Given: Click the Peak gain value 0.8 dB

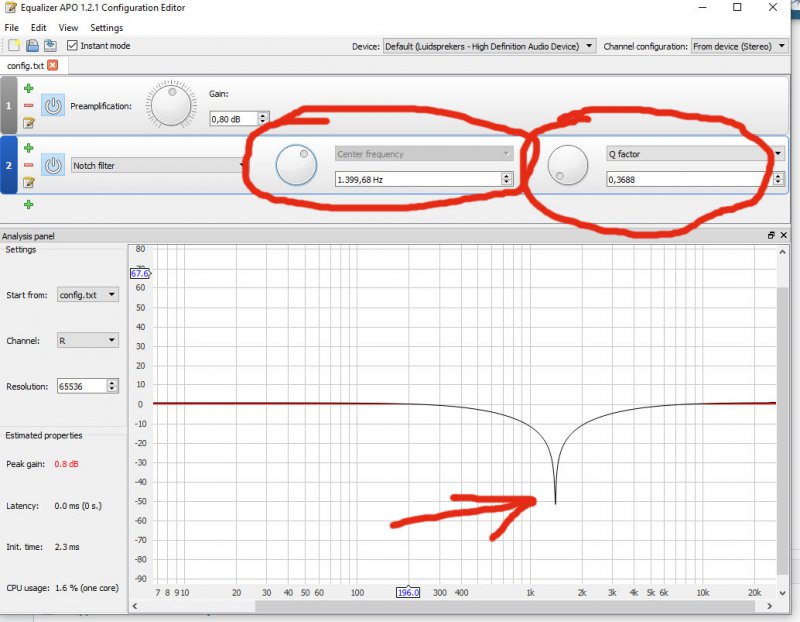Looking at the screenshot, I should (x=66, y=464).
